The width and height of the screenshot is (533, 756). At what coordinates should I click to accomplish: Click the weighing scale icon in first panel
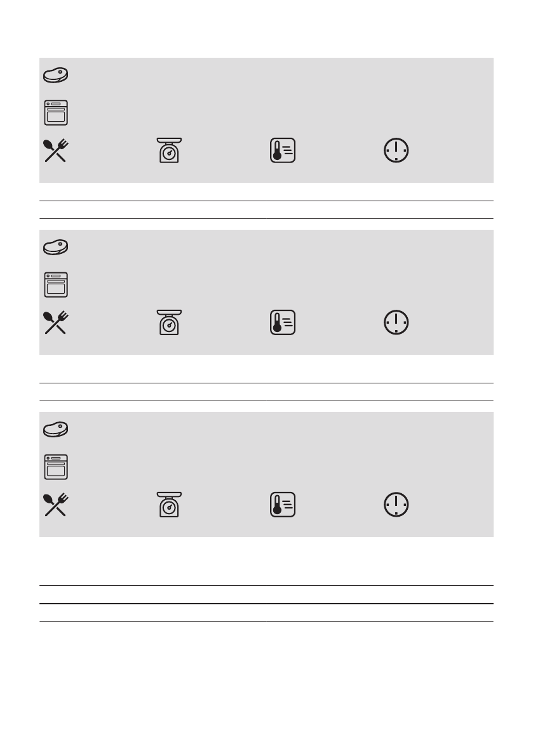(x=170, y=150)
